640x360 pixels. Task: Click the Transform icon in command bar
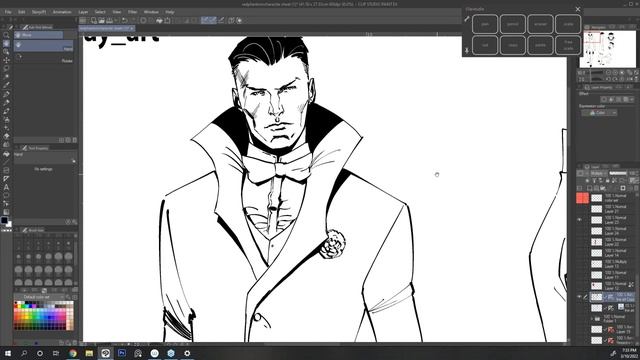click(167, 20)
